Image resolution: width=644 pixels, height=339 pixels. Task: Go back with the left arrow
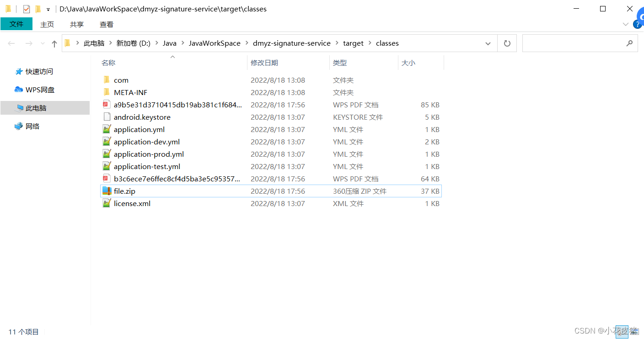[11, 43]
